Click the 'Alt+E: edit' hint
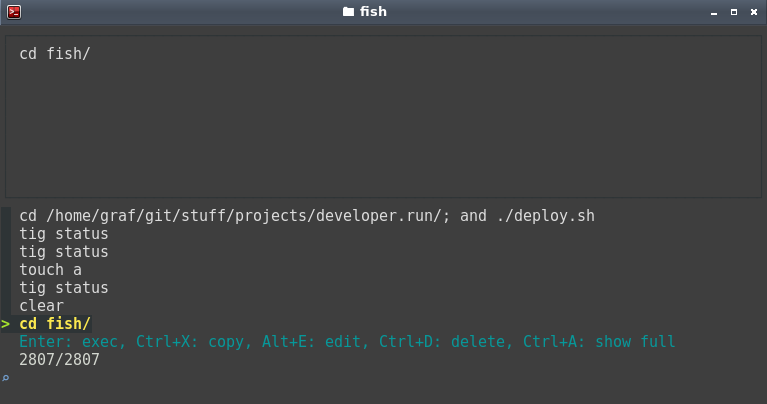This screenshot has height=404, width=767. [x=311, y=341]
